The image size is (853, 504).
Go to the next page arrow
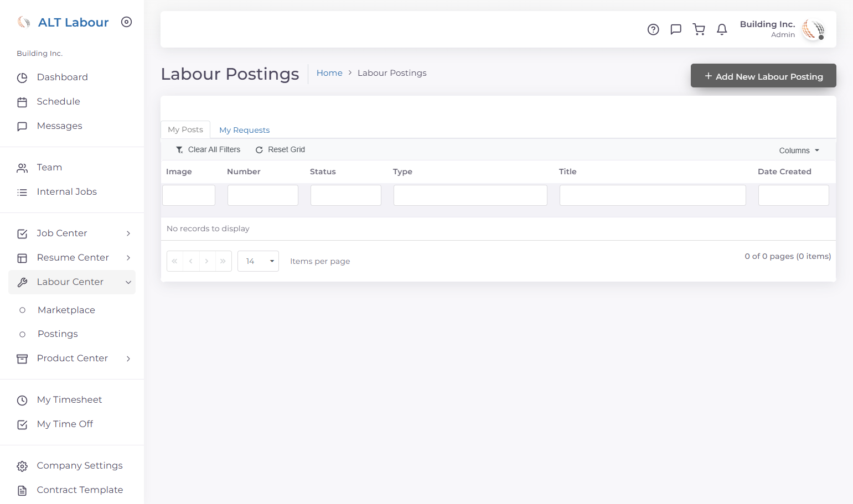click(x=207, y=261)
